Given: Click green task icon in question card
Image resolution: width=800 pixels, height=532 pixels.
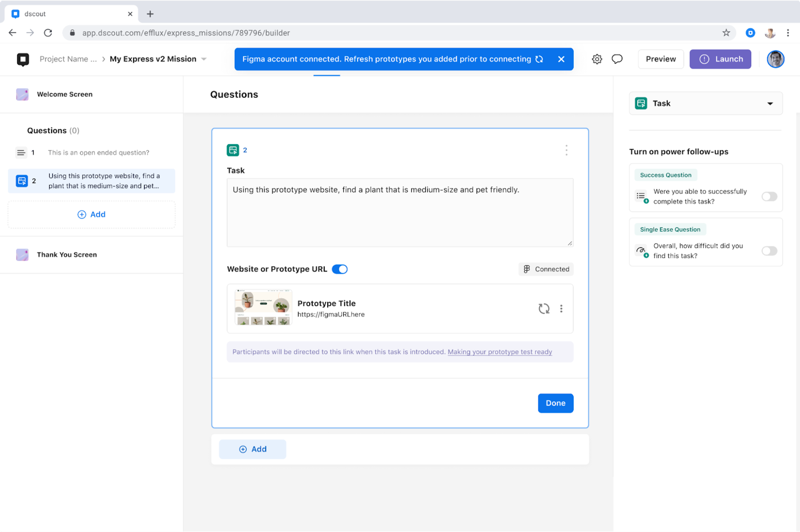Looking at the screenshot, I should tap(233, 150).
